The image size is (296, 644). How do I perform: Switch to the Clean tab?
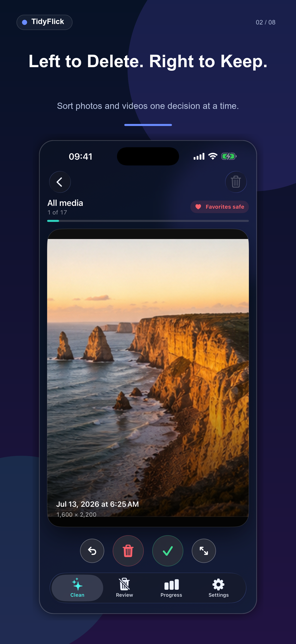pos(77,588)
